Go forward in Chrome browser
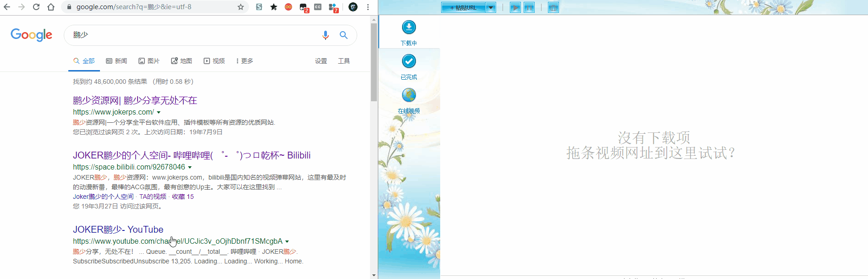 coord(22,7)
